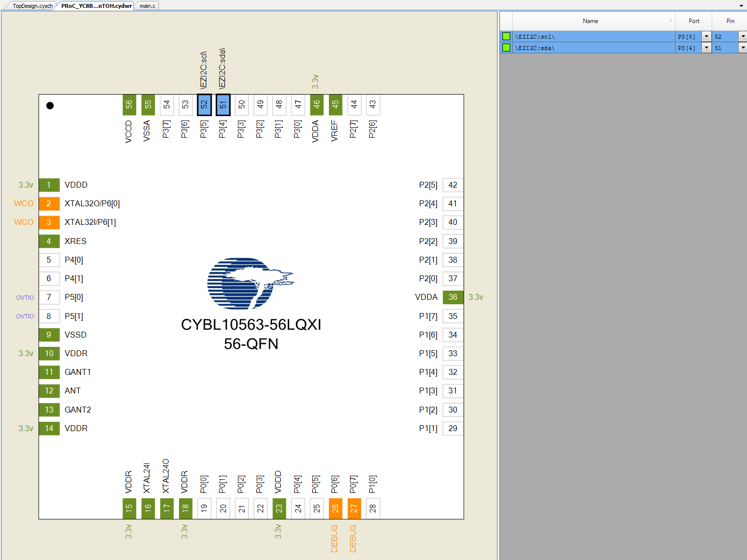Select green pin 4 XRES

[49, 241]
